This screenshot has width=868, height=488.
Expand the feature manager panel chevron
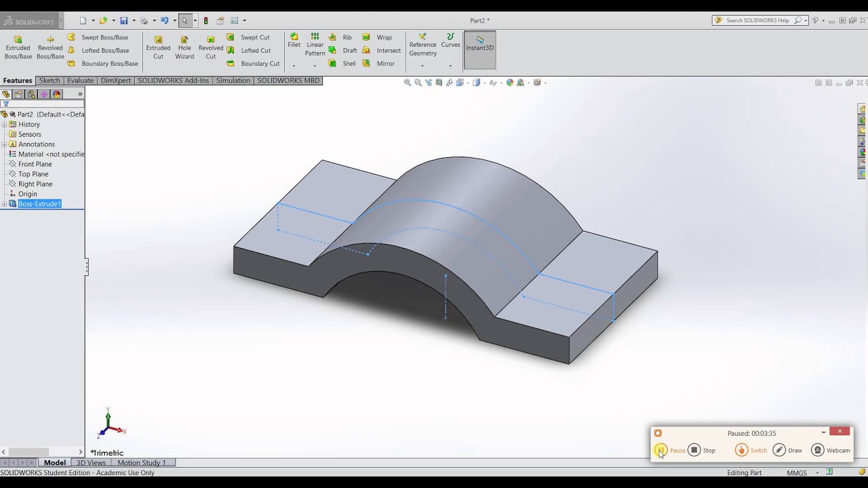(80, 94)
